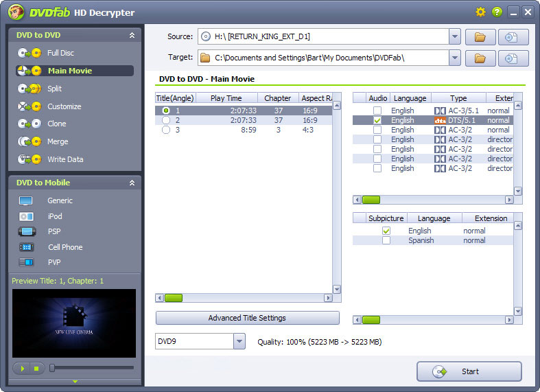Click the Generic monitor device icon
The width and height of the screenshot is (540, 392).
point(26,201)
